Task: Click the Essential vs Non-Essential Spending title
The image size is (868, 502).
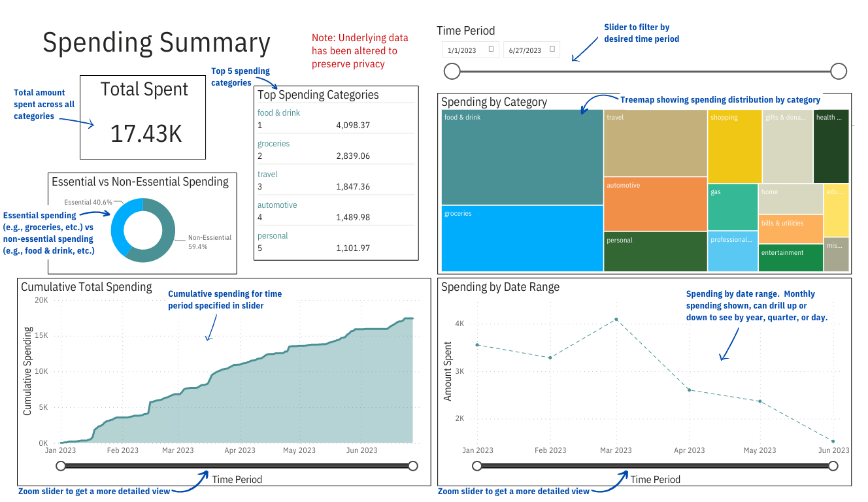Action: (x=141, y=182)
